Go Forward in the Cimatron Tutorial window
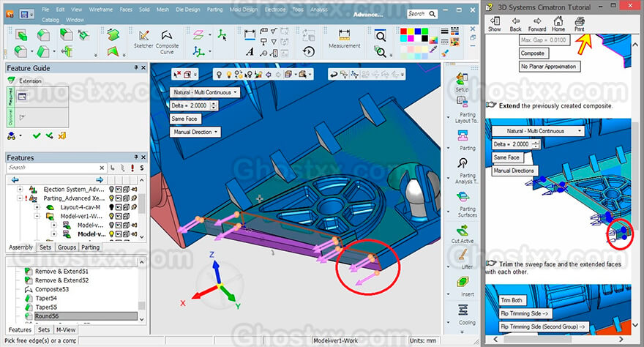 tap(537, 24)
